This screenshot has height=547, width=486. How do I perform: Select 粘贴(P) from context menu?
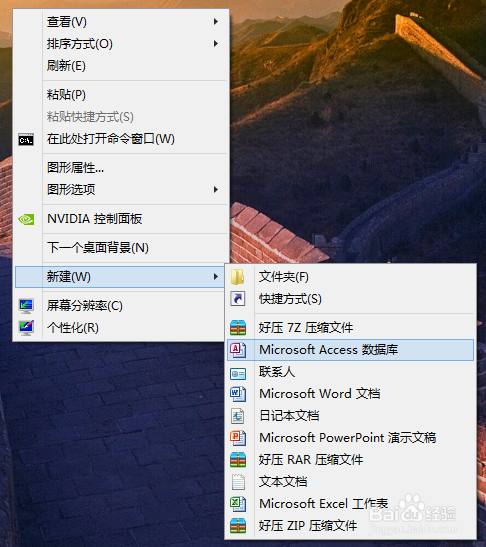pos(121,95)
